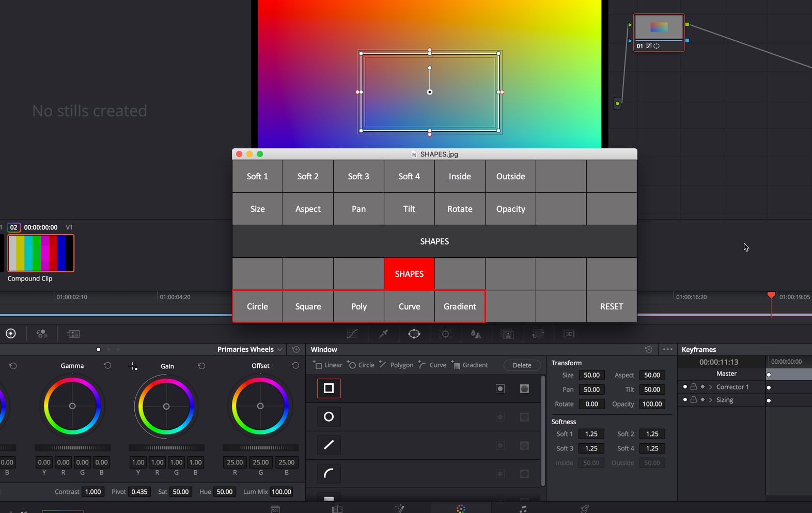
Task: Go to the Color page icon
Action: tap(461, 509)
